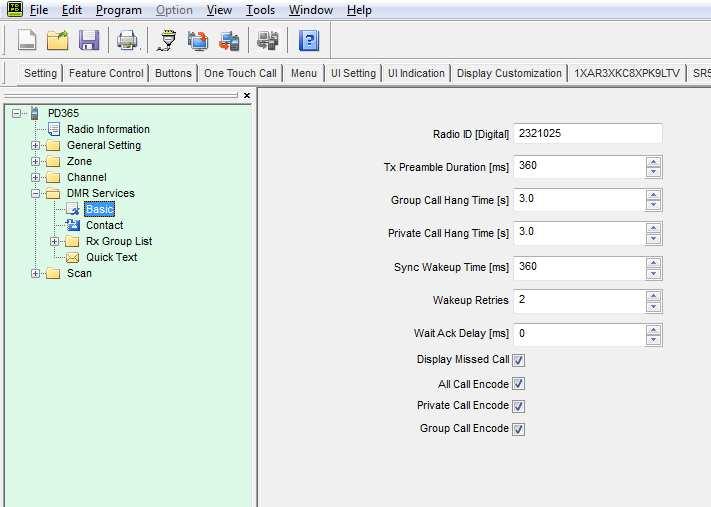Click the Write to radio icon

tap(229, 40)
